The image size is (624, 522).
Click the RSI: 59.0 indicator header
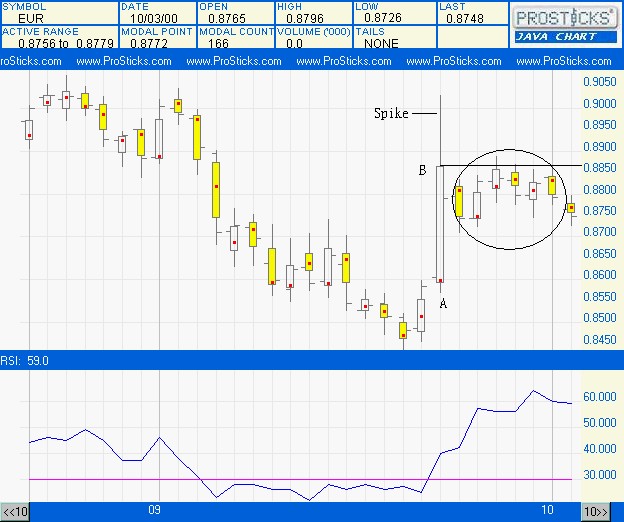point(25,361)
